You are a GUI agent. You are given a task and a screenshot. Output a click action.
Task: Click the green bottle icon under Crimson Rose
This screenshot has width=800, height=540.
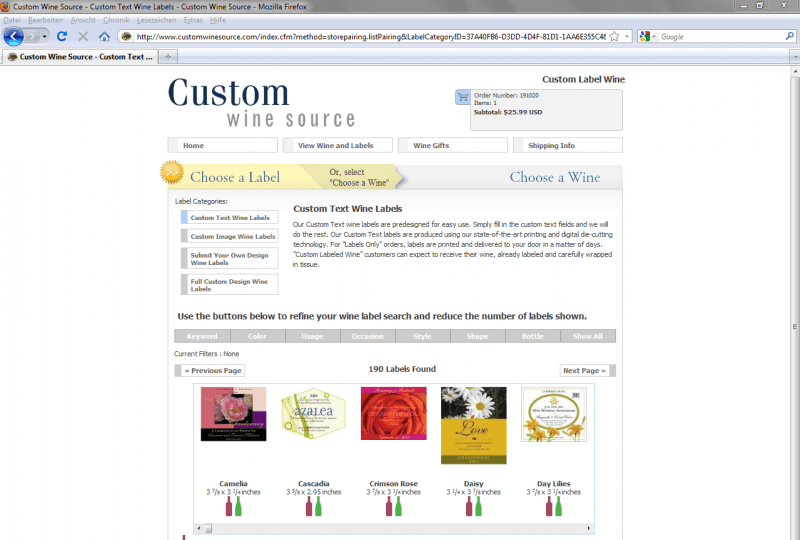pos(398,506)
